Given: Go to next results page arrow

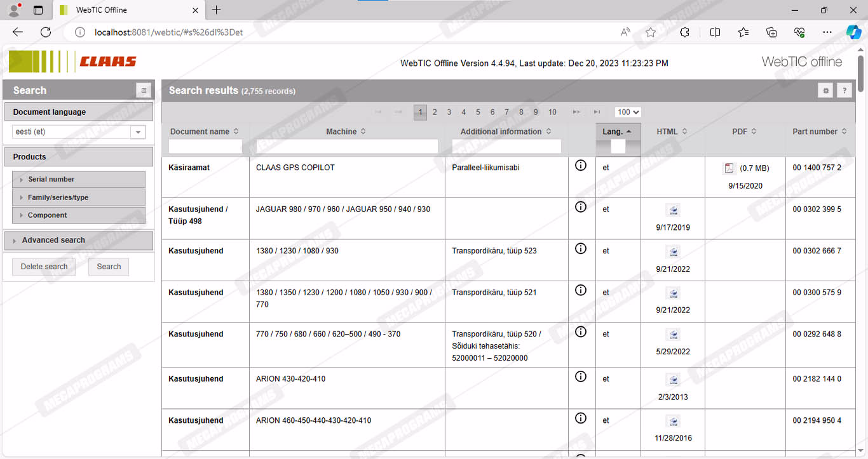Looking at the screenshot, I should click(576, 112).
